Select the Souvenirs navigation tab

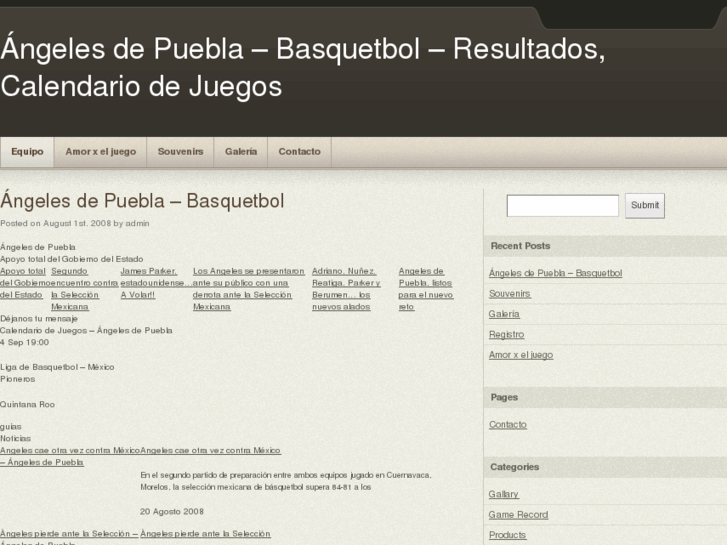tap(180, 152)
